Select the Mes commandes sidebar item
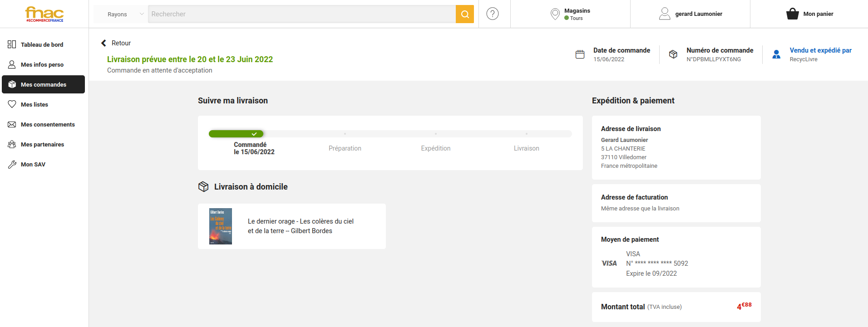Image resolution: width=868 pixels, height=327 pixels. coord(43,85)
